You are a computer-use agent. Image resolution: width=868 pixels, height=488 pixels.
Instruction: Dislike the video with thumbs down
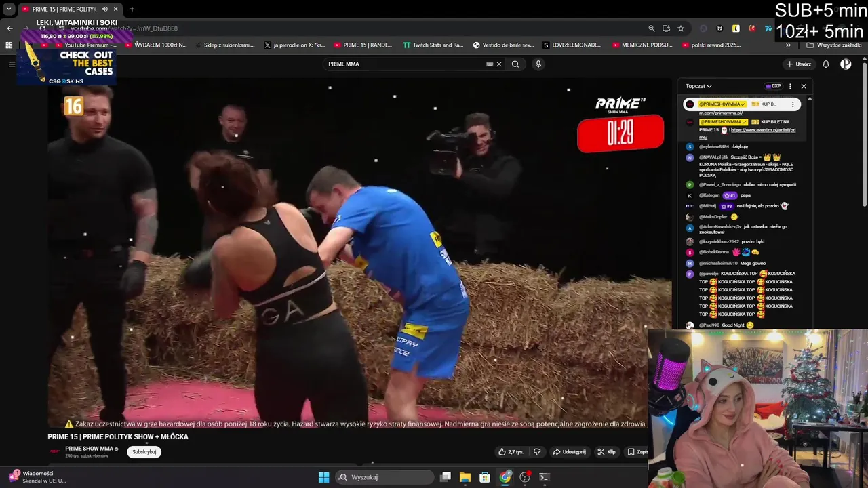[537, 451]
